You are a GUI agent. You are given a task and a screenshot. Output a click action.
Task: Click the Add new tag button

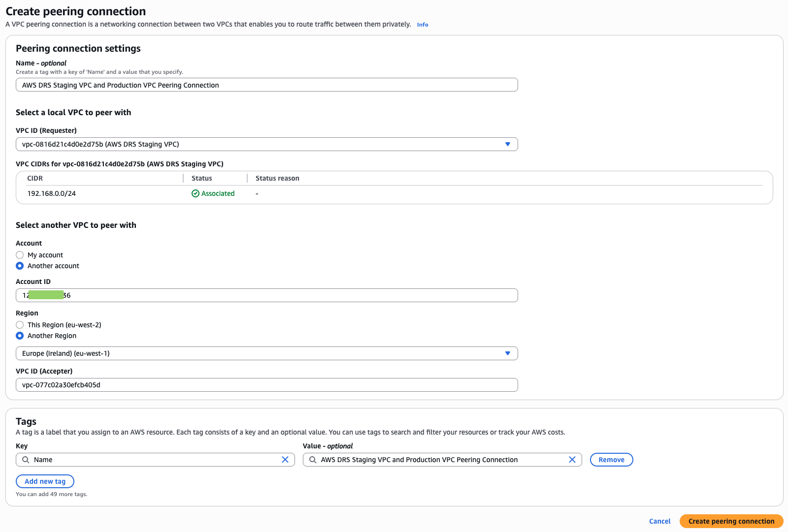(x=45, y=481)
